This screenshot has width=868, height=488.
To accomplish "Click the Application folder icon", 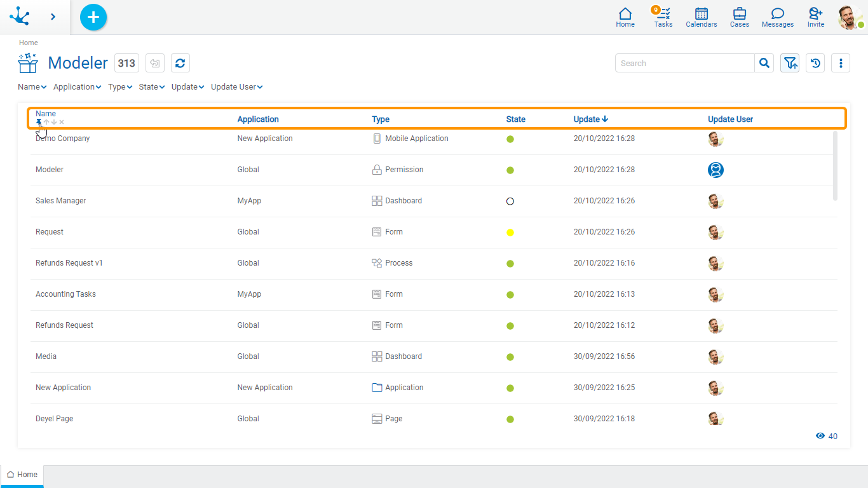I will click(x=377, y=388).
